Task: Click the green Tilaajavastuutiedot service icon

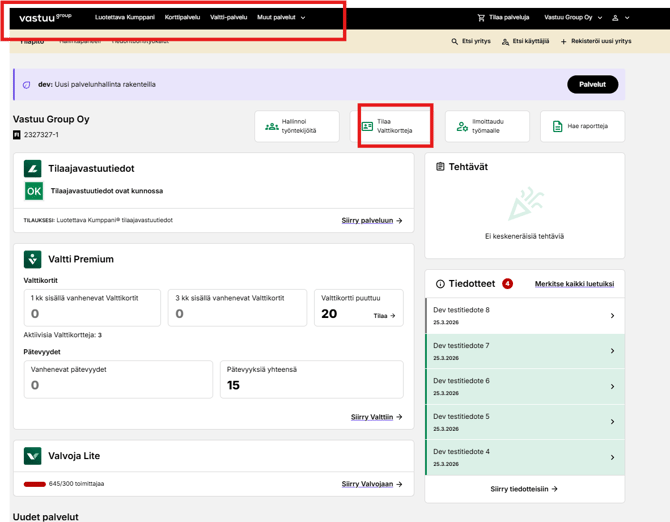Action: tap(32, 169)
